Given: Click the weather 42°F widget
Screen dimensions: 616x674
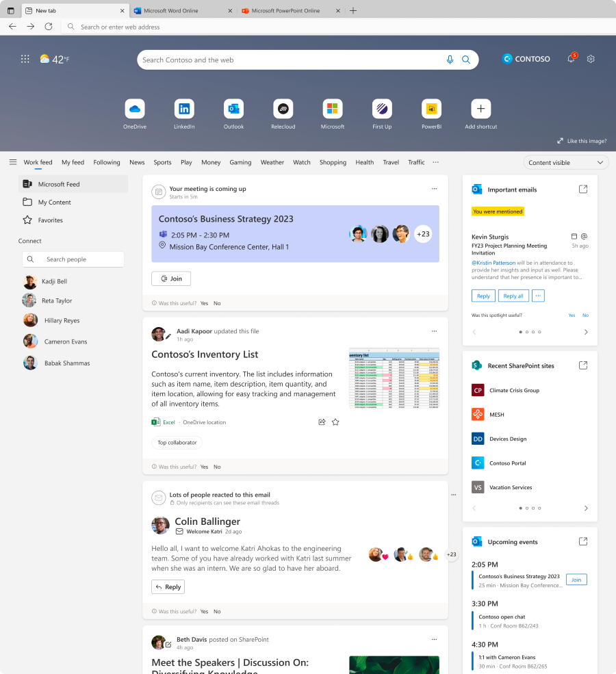Looking at the screenshot, I should (55, 60).
